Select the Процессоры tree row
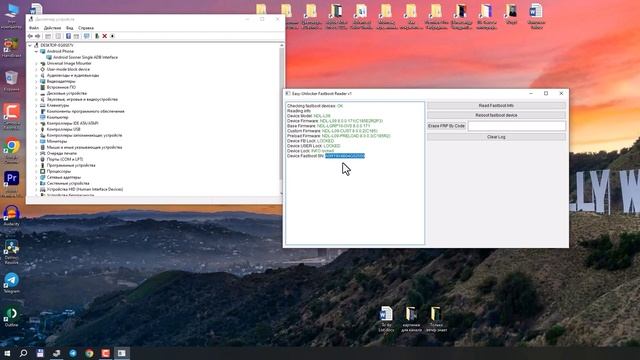 (59, 171)
